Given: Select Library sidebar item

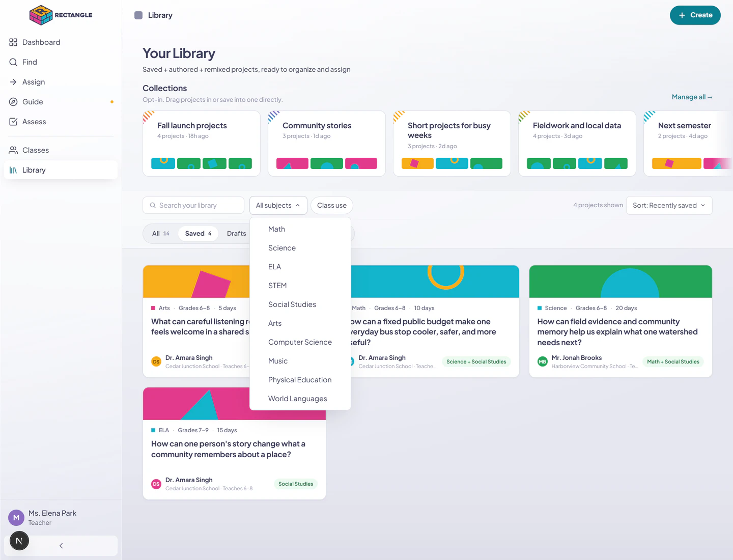Looking at the screenshot, I should (x=61, y=170).
